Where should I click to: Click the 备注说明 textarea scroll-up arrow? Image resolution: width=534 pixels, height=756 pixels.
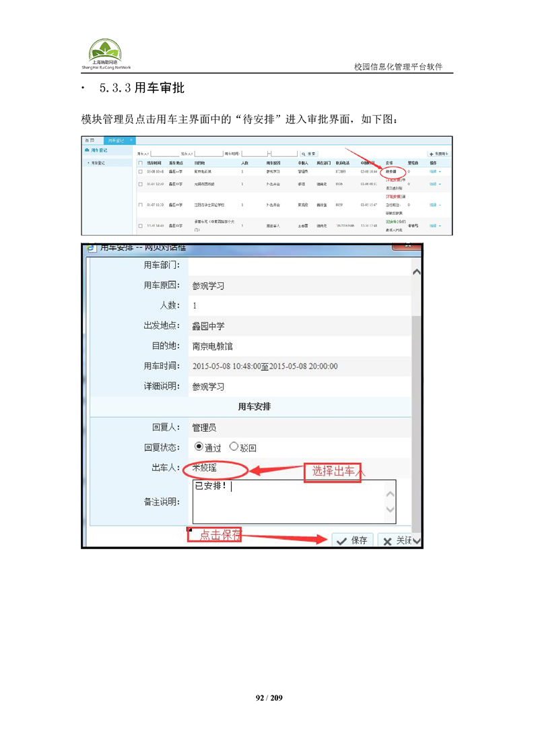coord(391,494)
